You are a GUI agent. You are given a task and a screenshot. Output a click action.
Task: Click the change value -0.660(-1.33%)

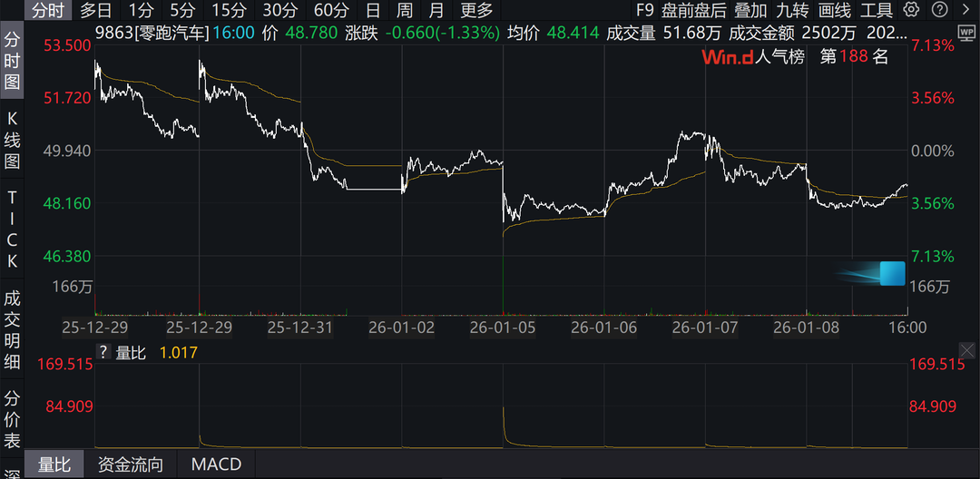pyautogui.click(x=442, y=33)
